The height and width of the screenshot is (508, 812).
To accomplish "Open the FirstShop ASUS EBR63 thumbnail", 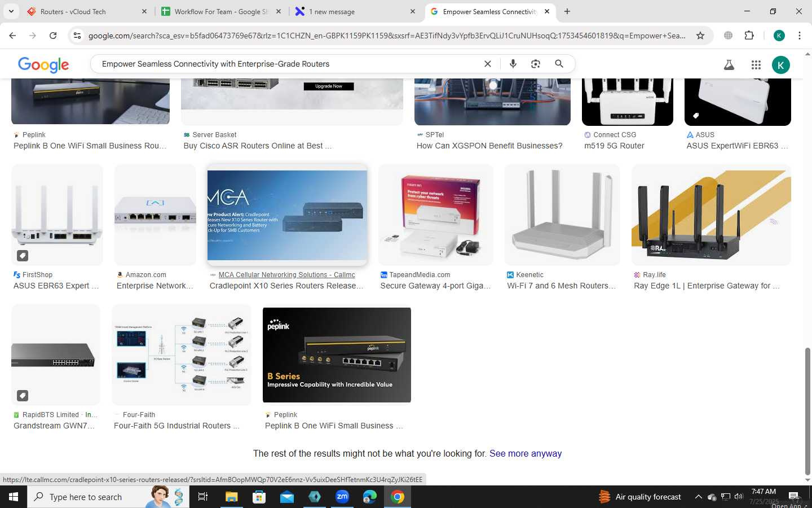I will click(x=57, y=214).
